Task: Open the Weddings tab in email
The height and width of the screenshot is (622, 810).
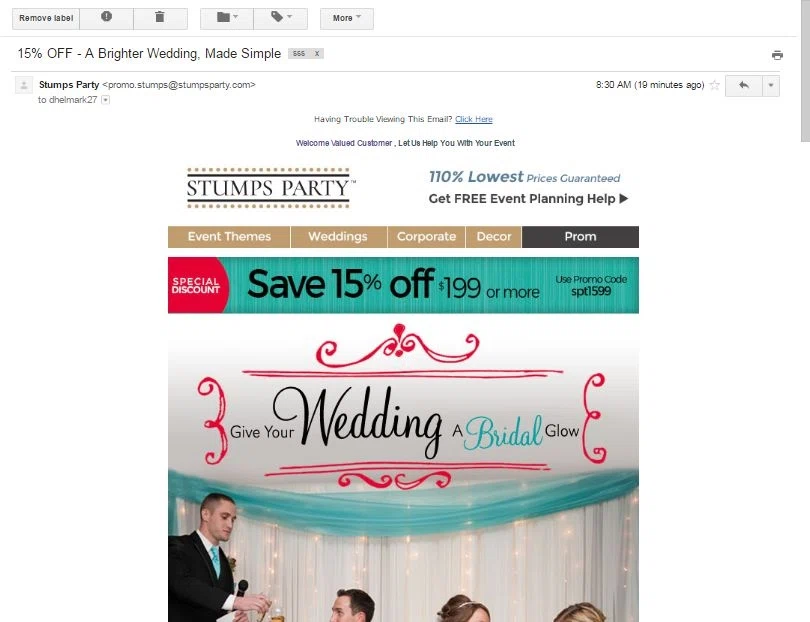Action: point(338,237)
